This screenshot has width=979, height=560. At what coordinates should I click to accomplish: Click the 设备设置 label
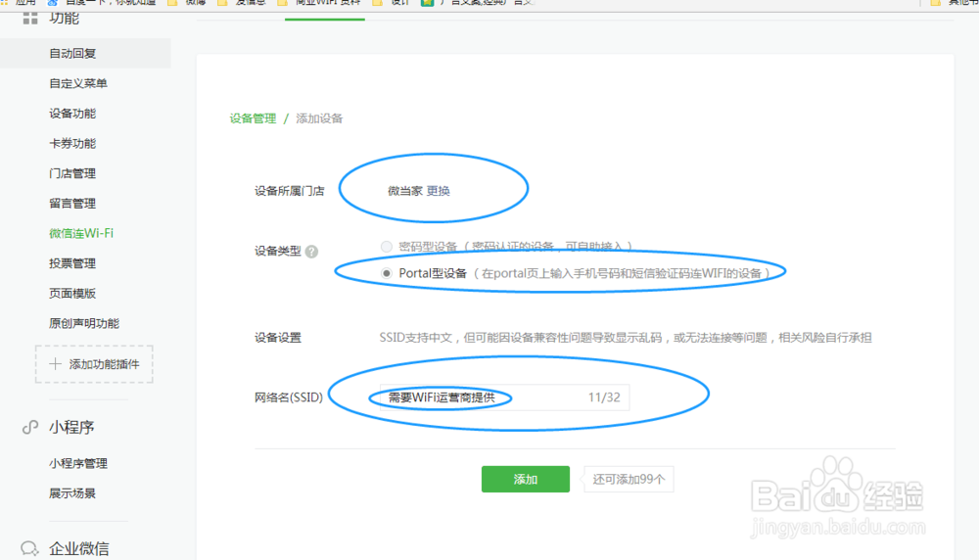[x=278, y=338]
